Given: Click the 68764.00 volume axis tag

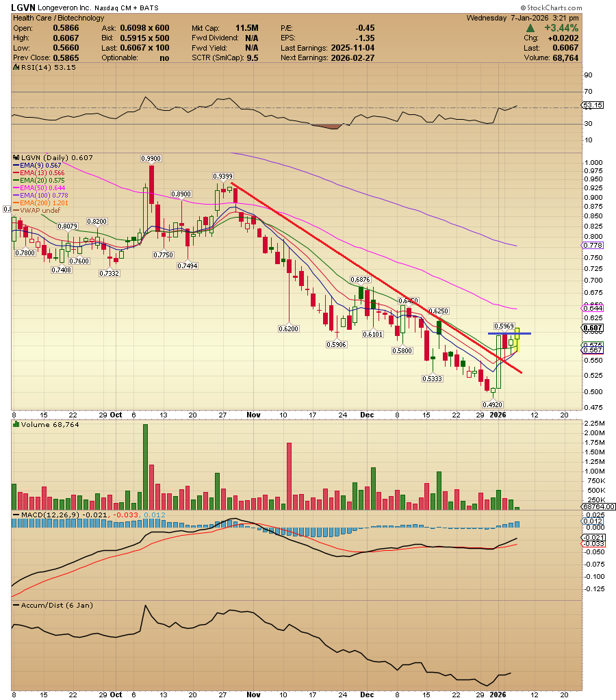Looking at the screenshot, I should (x=599, y=507).
